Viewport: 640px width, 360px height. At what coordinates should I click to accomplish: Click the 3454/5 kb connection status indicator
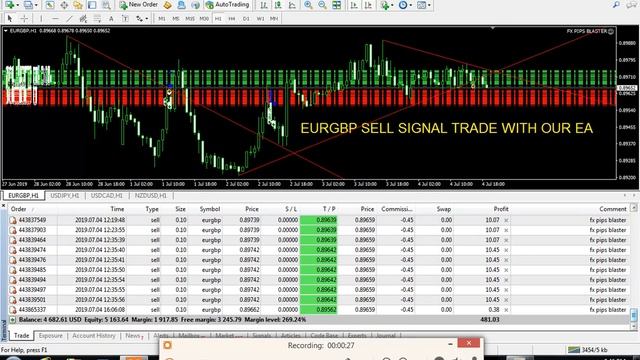click(588, 350)
